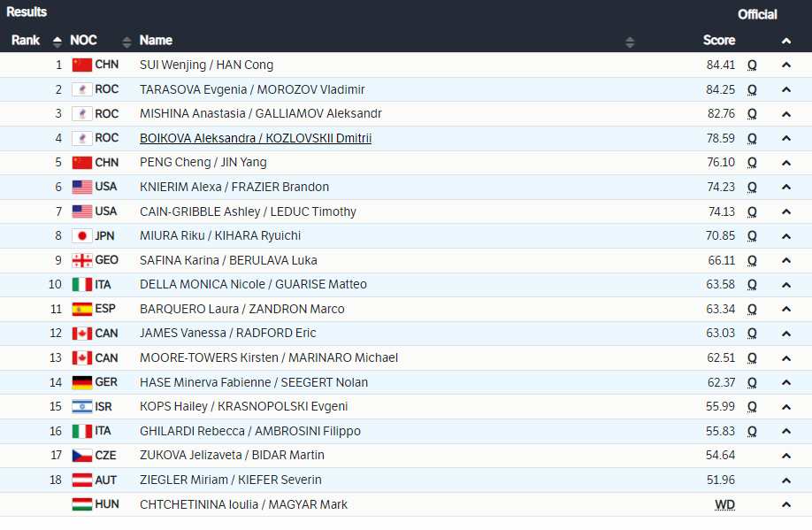Click the China flag beside SUI Wenjing

point(81,65)
